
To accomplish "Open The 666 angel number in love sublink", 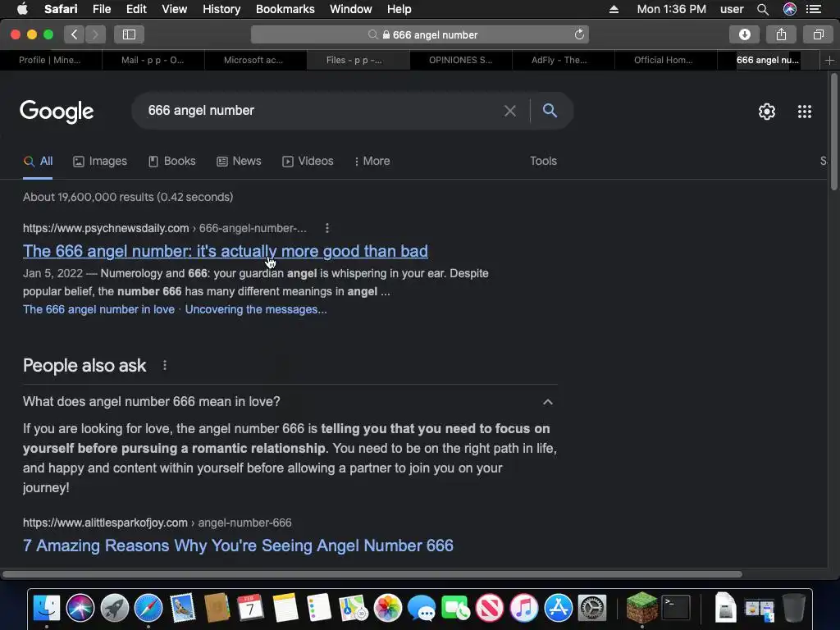I will pos(98,309).
